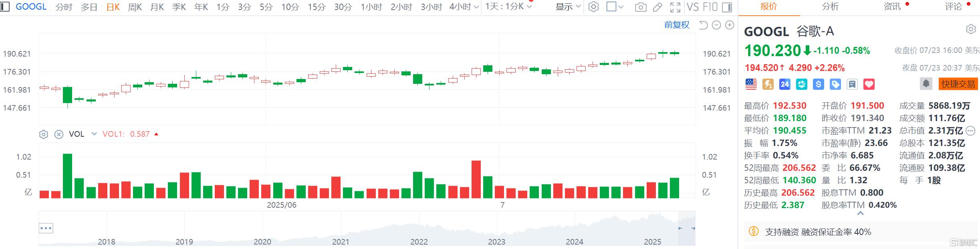
Task: Select the 3分 interval
Action: point(244,7)
